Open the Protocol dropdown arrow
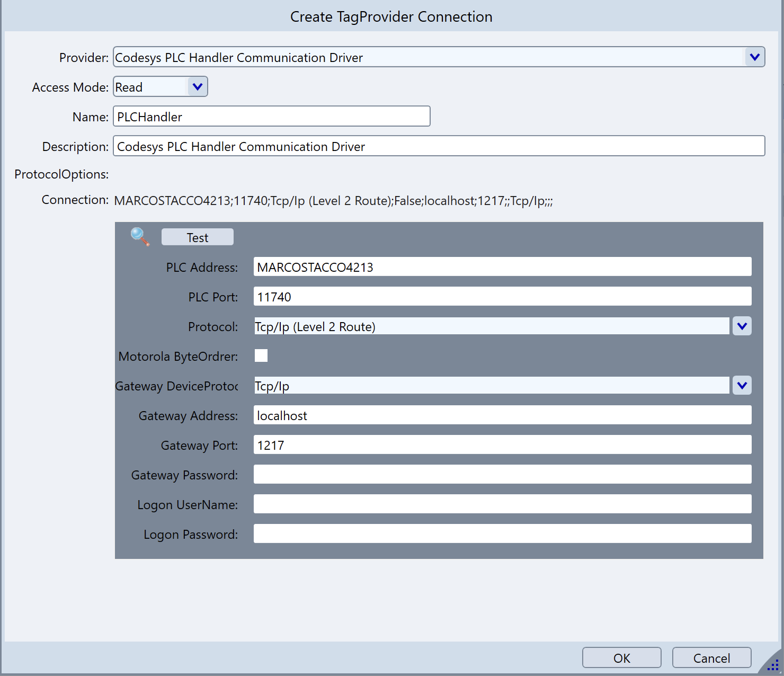Viewport: 784px width, 676px height. pyautogui.click(x=742, y=326)
